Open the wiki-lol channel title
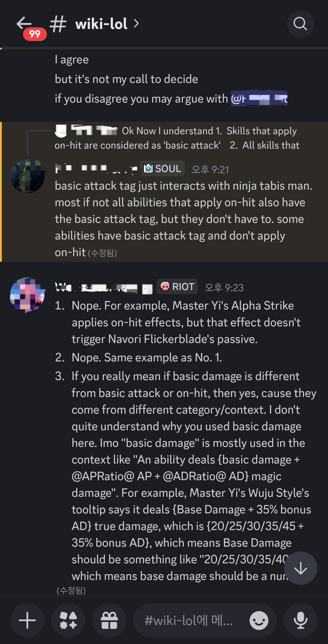Image resolution: width=328 pixels, height=644 pixels. [x=101, y=24]
